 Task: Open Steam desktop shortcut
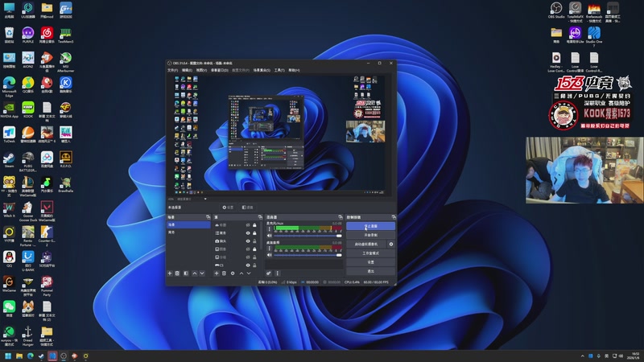pyautogui.click(x=9, y=159)
